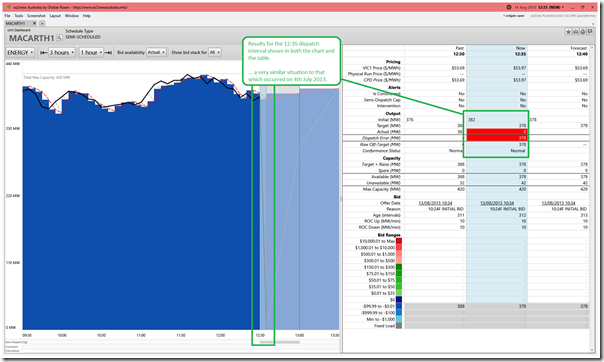The width and height of the screenshot is (604, 362).
Task: Expand the 3 hours lookback dropdown
Action: tap(62, 52)
